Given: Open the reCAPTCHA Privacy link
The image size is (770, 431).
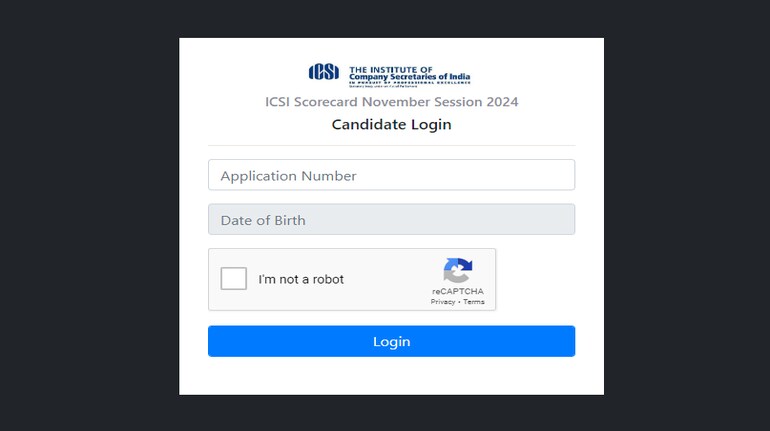Looking at the screenshot, I should click(443, 302).
